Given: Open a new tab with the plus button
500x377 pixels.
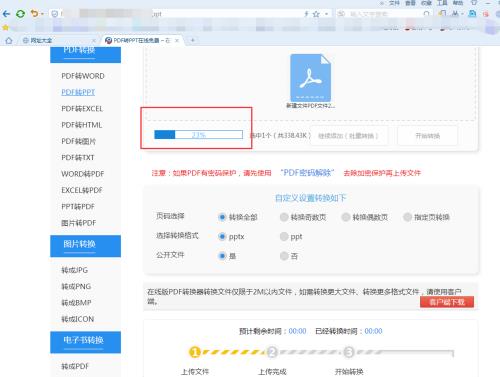Looking at the screenshot, I should (x=192, y=40).
